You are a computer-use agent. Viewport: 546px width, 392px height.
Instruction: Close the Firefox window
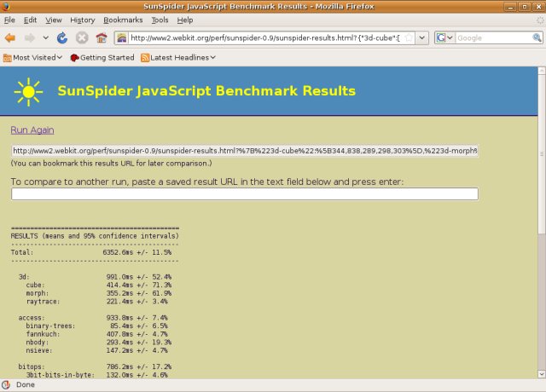pos(538,7)
